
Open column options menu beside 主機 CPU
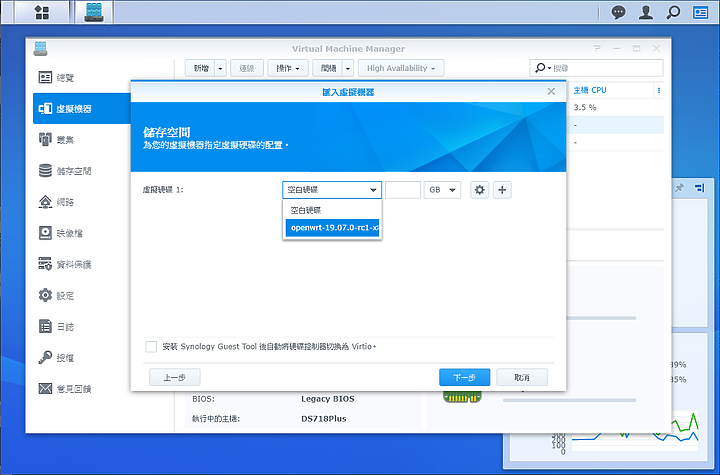(659, 90)
